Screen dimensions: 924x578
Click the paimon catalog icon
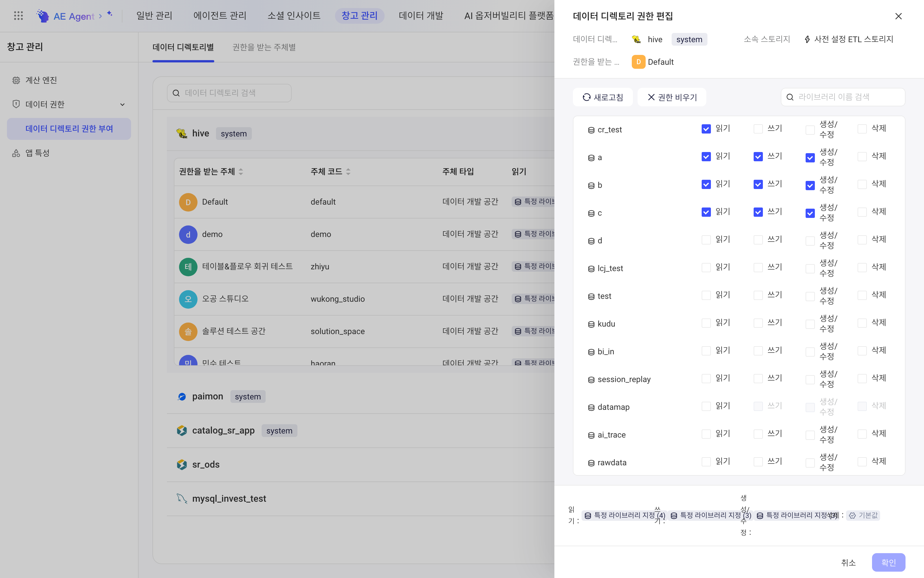pos(182,397)
